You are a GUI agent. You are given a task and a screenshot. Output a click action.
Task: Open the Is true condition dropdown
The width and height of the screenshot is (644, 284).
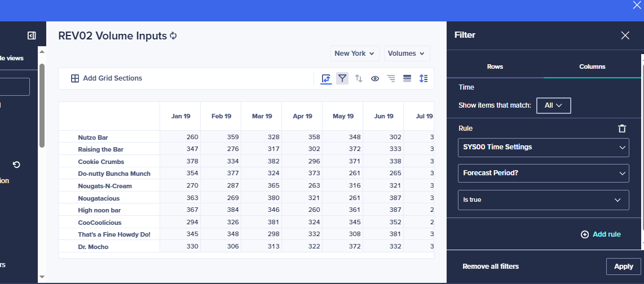pos(544,200)
